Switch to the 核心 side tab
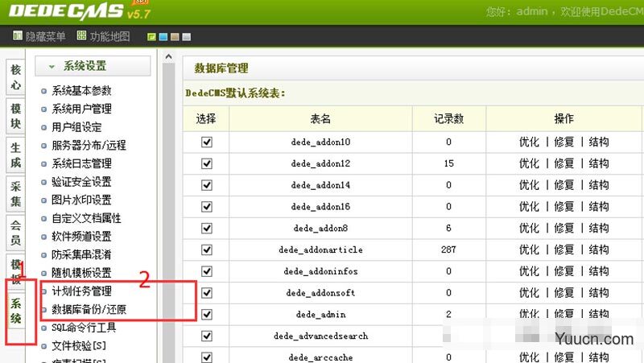644x363 pixels. [x=16, y=77]
